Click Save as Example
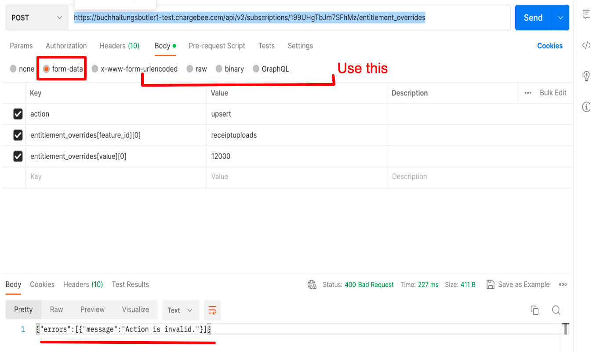596x364 pixels. pyautogui.click(x=518, y=284)
